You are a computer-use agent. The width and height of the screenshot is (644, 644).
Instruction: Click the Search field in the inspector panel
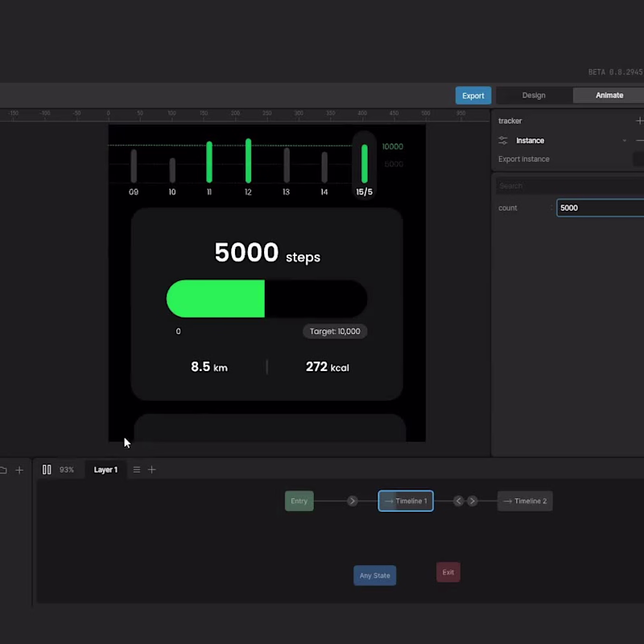(x=570, y=186)
